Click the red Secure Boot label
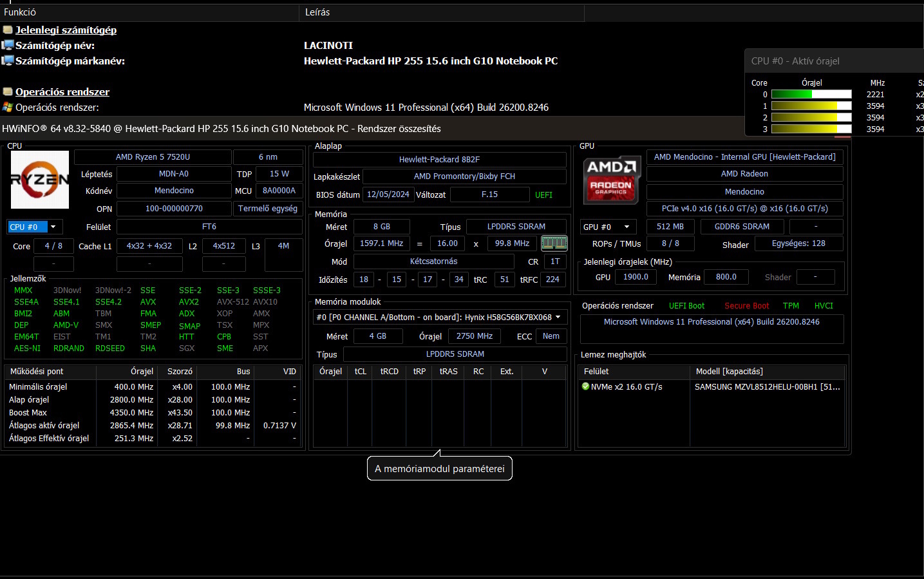The height and width of the screenshot is (579, 924). pyautogui.click(x=747, y=306)
